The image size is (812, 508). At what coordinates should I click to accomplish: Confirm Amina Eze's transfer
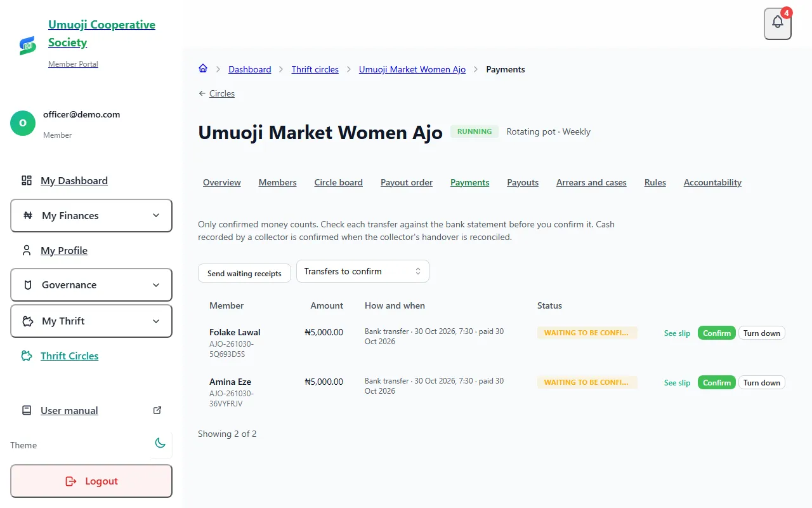click(717, 382)
